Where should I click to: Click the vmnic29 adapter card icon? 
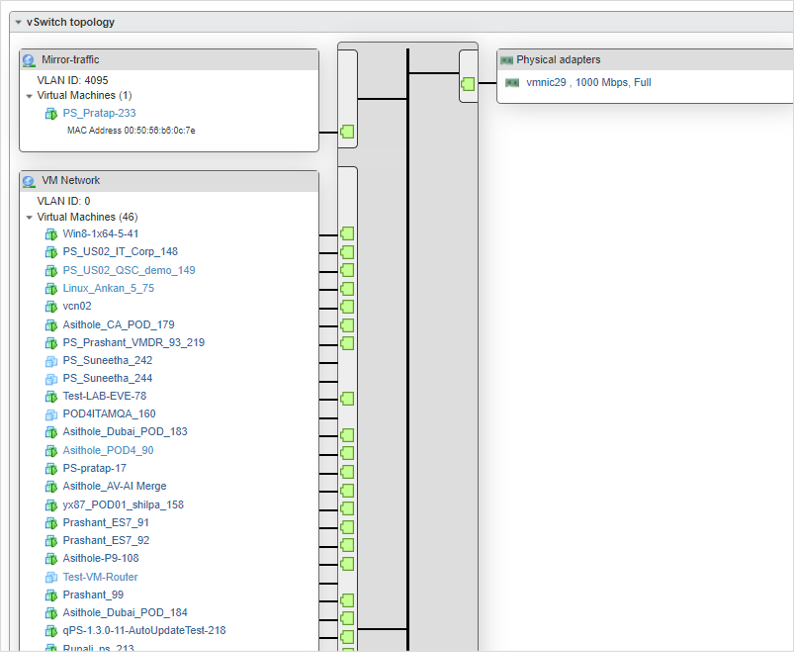[512, 83]
